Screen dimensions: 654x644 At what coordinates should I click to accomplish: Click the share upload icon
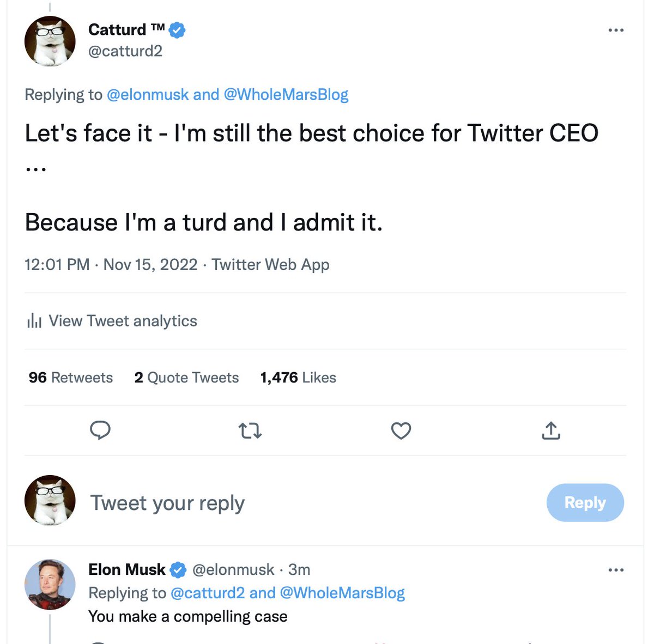tap(551, 431)
